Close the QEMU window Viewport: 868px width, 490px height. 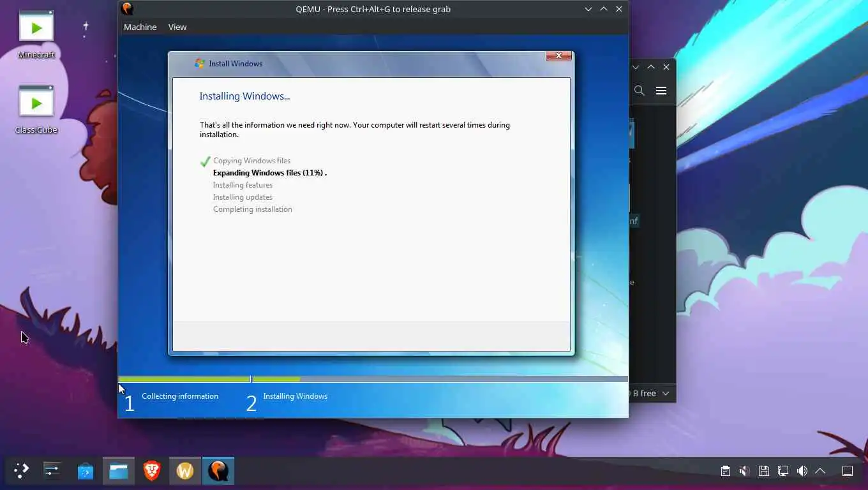click(618, 9)
